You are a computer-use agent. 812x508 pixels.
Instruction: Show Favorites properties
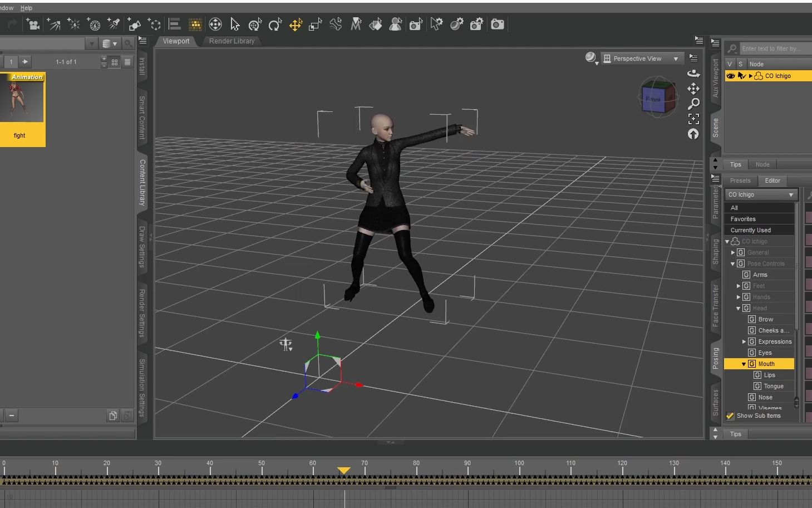pyautogui.click(x=759, y=219)
